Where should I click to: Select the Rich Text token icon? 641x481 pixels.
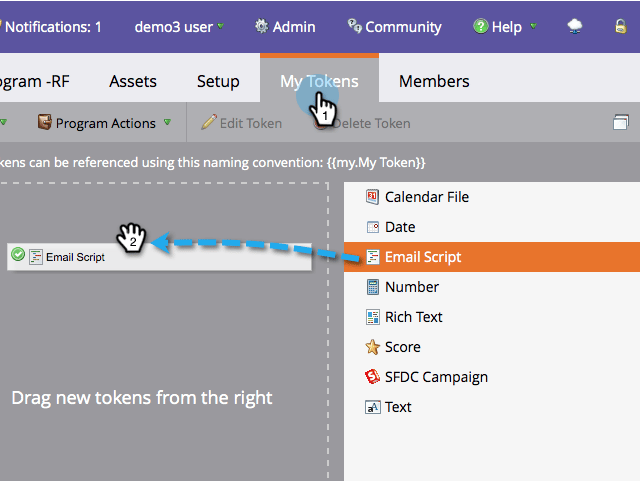pos(372,317)
